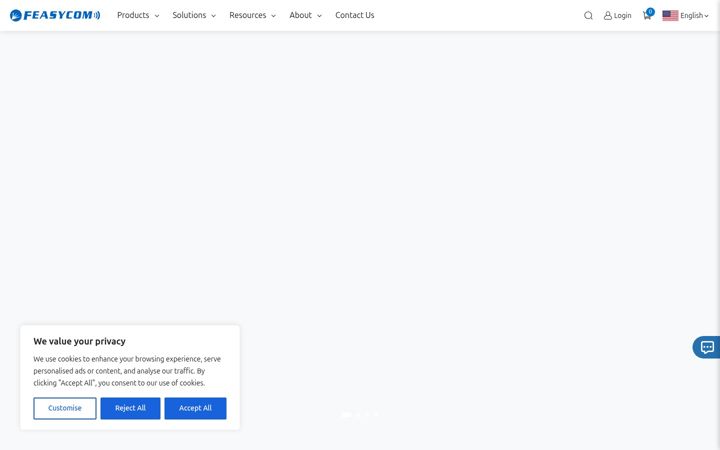Select the first carousel slide indicator
Viewport: 720px width, 450px height.
point(346,415)
